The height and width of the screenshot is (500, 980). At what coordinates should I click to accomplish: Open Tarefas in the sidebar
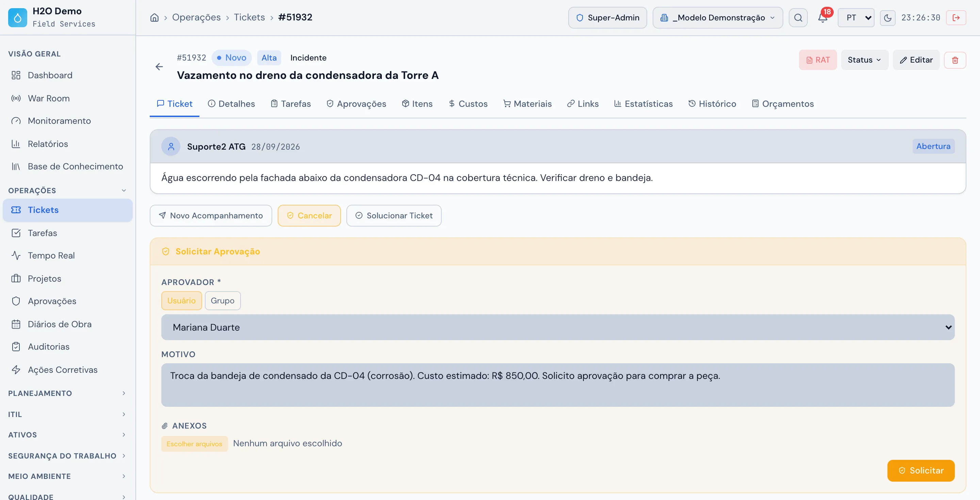tap(68, 233)
